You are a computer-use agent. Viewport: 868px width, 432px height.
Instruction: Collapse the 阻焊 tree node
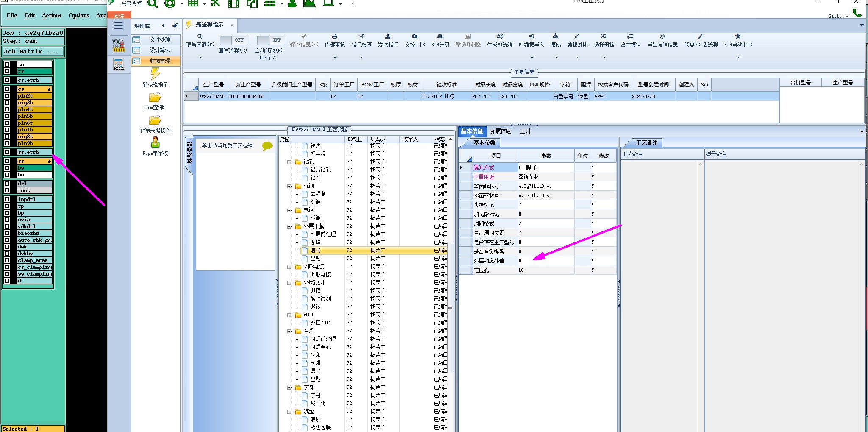click(290, 331)
